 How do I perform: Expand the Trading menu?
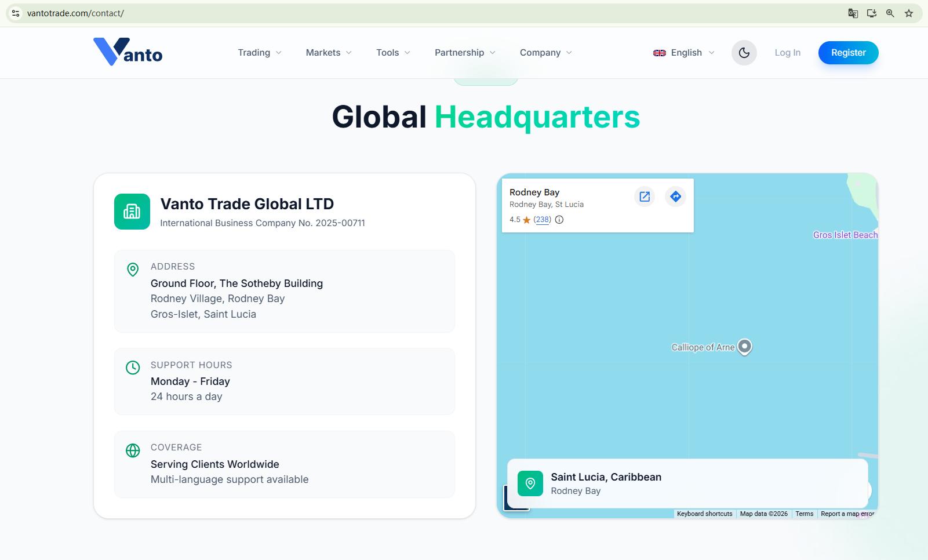click(x=260, y=53)
